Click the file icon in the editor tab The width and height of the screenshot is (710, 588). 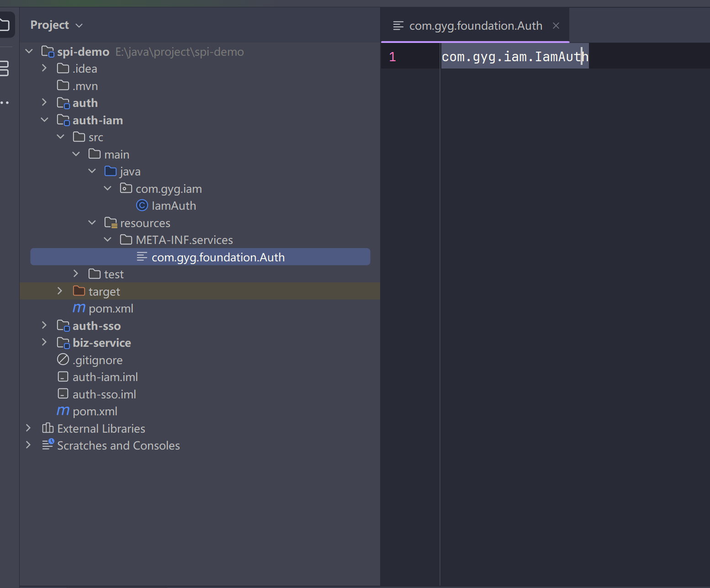(398, 26)
